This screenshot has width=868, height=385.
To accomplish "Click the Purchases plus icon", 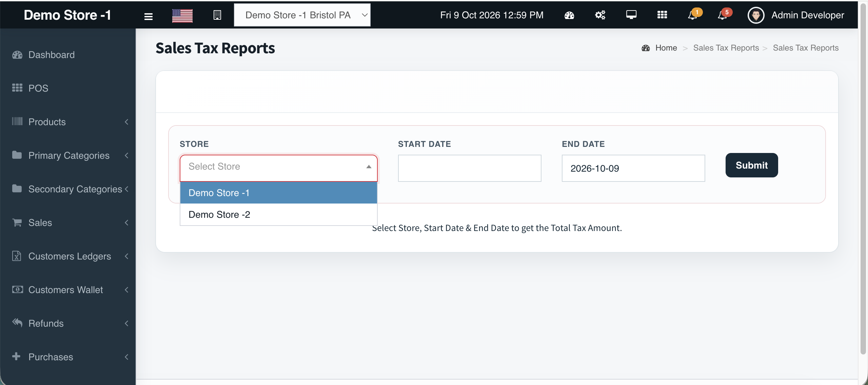I will (x=16, y=356).
